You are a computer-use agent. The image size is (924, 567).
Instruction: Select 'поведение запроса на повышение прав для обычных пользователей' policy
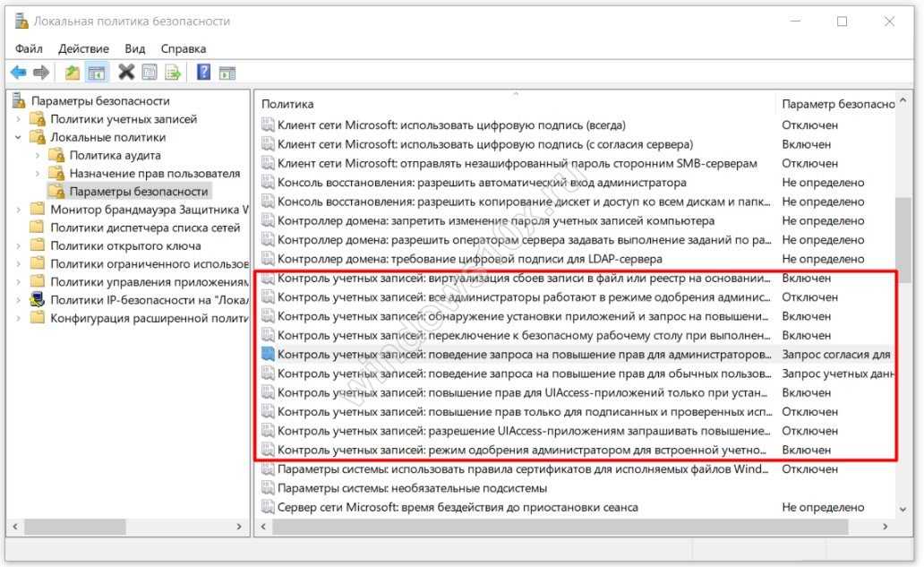point(524,374)
